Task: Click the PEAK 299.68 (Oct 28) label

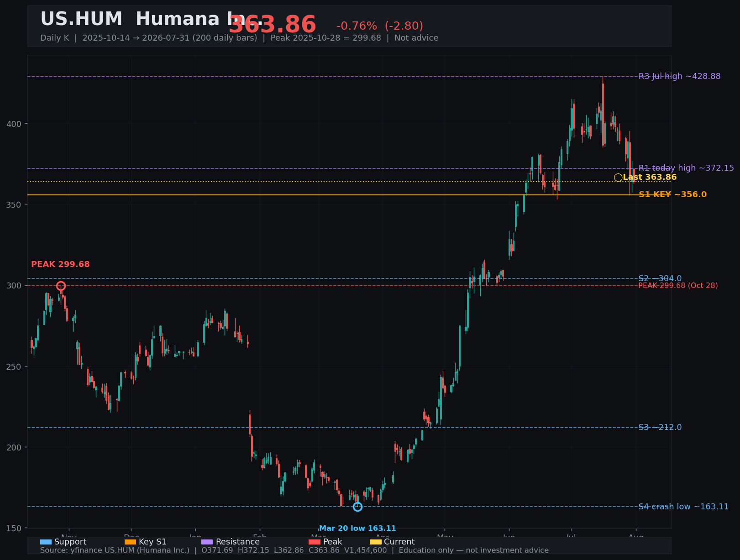Action: click(678, 286)
